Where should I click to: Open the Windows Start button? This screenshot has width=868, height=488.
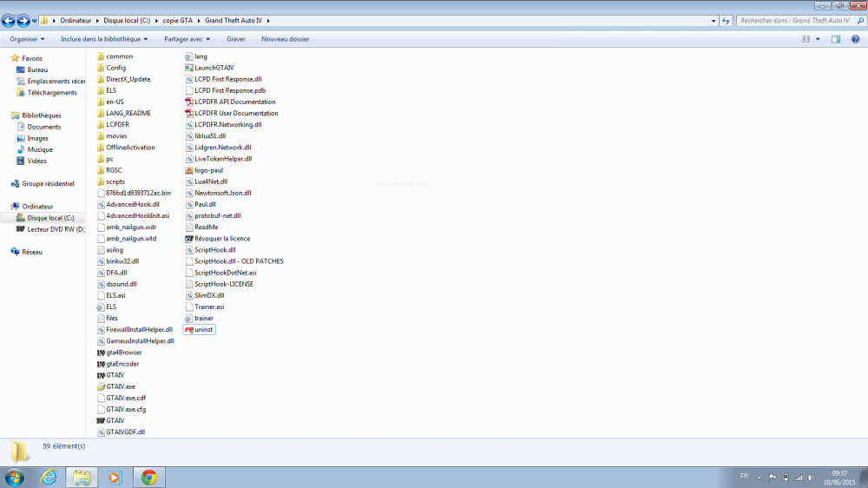(15, 477)
